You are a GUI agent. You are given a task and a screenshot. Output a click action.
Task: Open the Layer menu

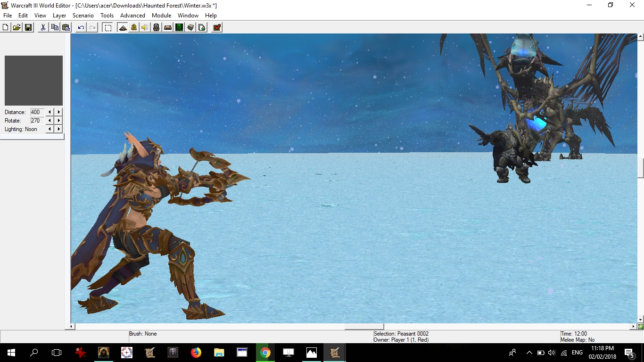(59, 16)
